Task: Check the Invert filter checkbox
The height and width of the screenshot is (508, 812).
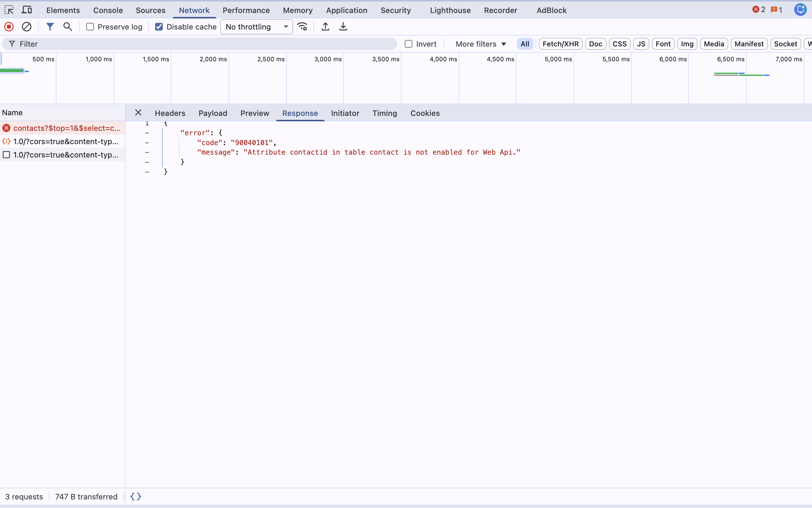Action: [408, 44]
